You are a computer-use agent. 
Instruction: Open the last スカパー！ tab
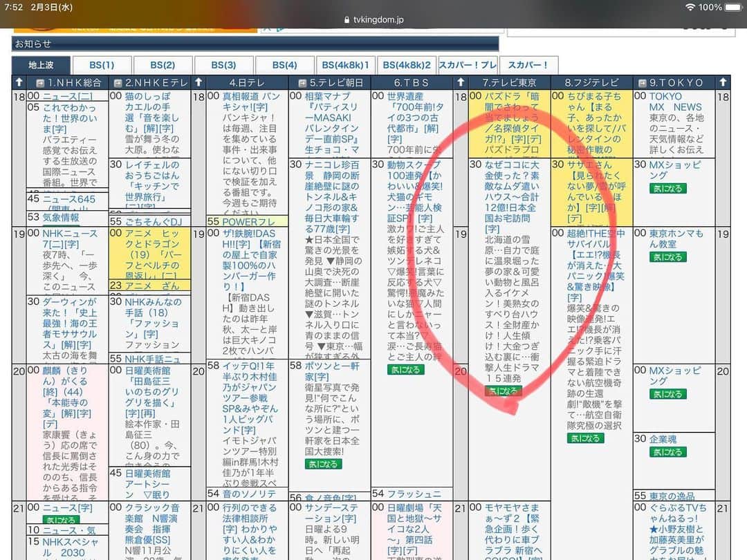pyautogui.click(x=528, y=65)
